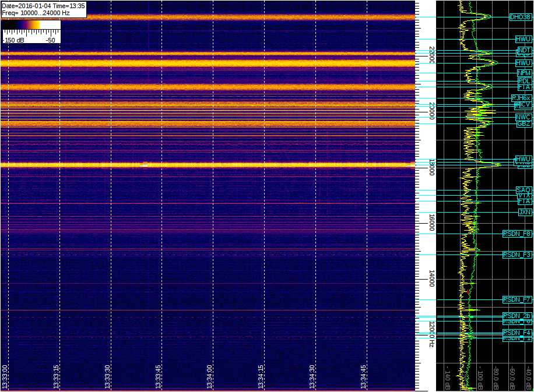Click the -50 color scale label
534x392 pixels.
(50, 40)
